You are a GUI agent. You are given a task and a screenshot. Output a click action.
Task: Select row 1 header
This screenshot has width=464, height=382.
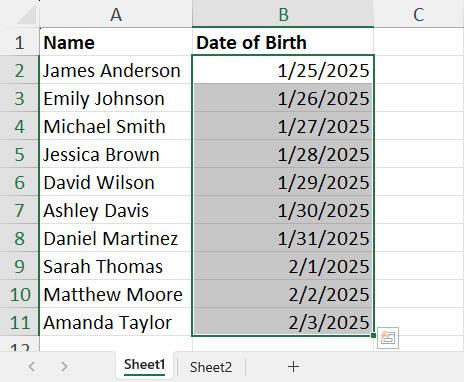click(19, 42)
